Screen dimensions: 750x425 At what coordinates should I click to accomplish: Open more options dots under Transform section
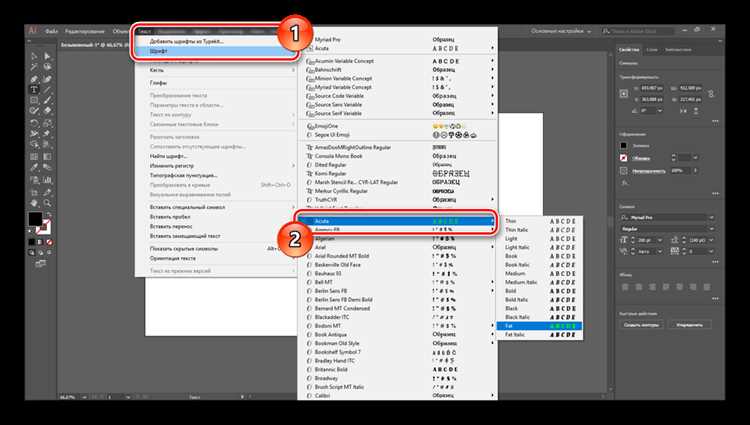716,121
